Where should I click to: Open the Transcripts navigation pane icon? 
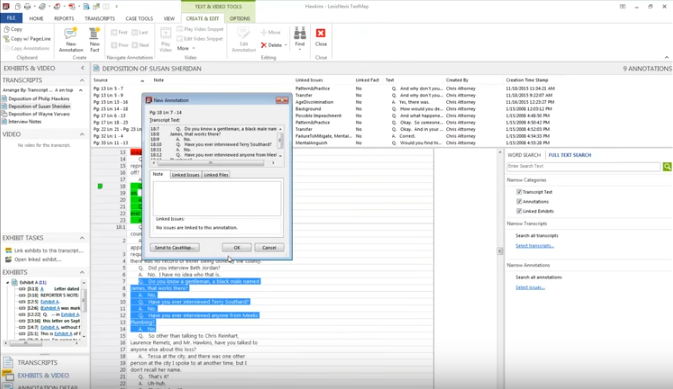[8, 363]
